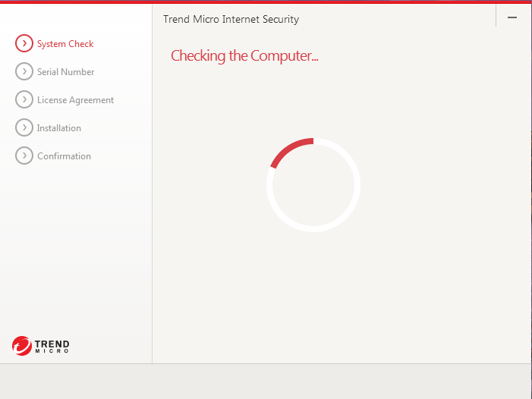Click the Trend Micro logo

pyautogui.click(x=41, y=346)
